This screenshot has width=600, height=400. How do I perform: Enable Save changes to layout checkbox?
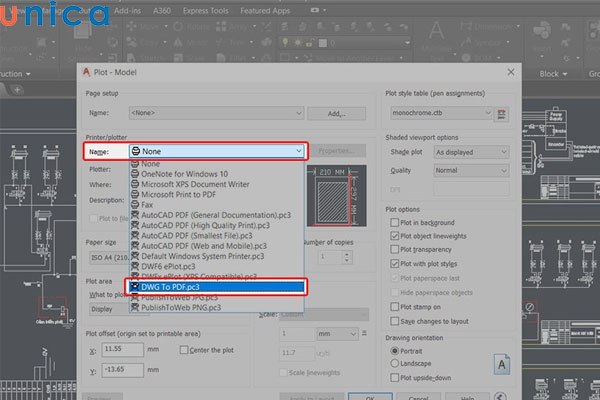coord(395,321)
